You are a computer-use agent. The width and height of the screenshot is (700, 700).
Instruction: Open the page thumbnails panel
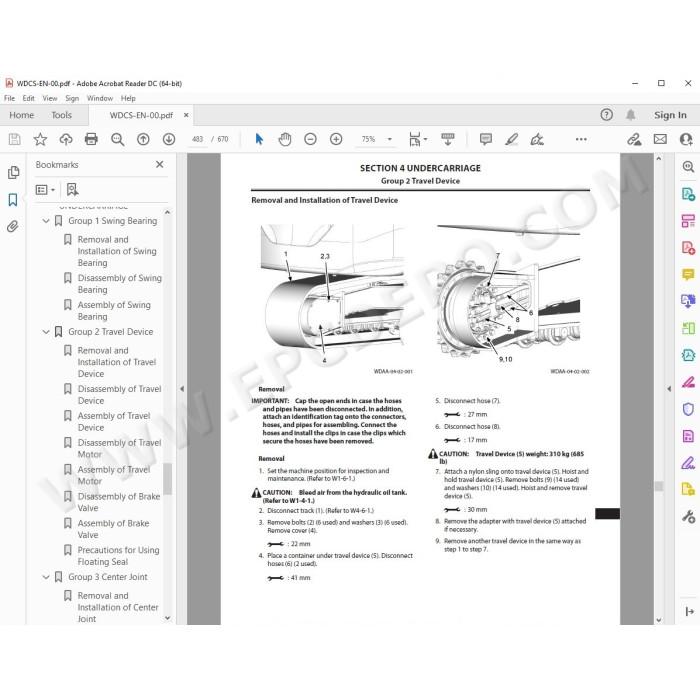(13, 172)
